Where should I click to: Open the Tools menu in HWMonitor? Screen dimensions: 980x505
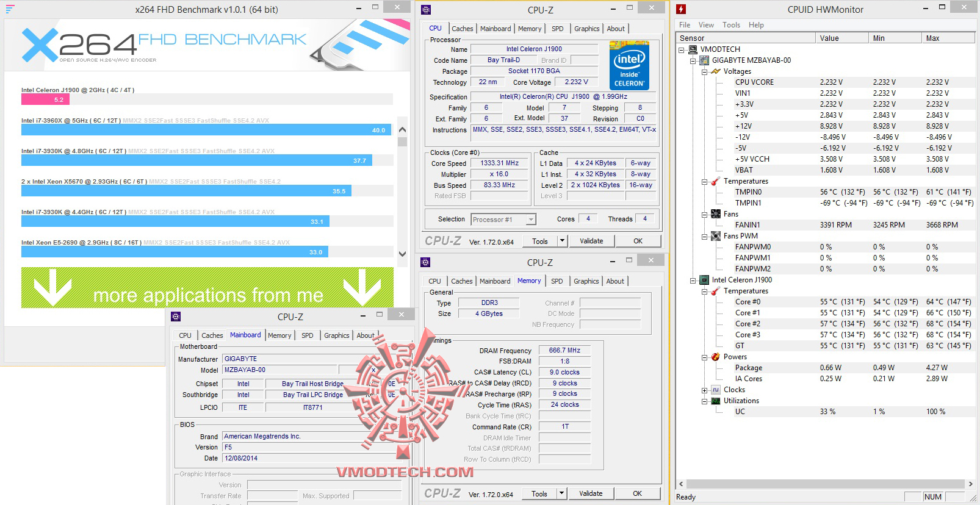731,25
